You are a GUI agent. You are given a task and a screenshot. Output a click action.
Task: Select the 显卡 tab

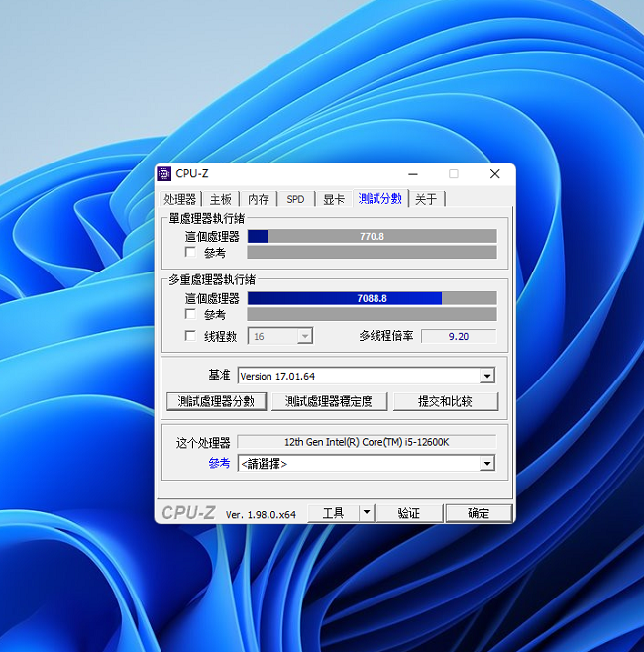coord(334,199)
